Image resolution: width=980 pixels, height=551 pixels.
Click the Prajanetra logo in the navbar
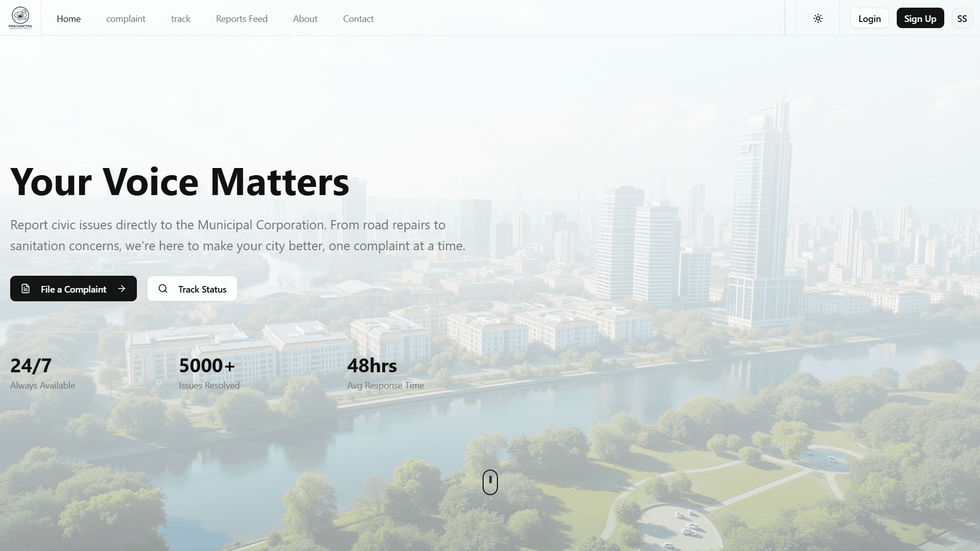point(20,18)
